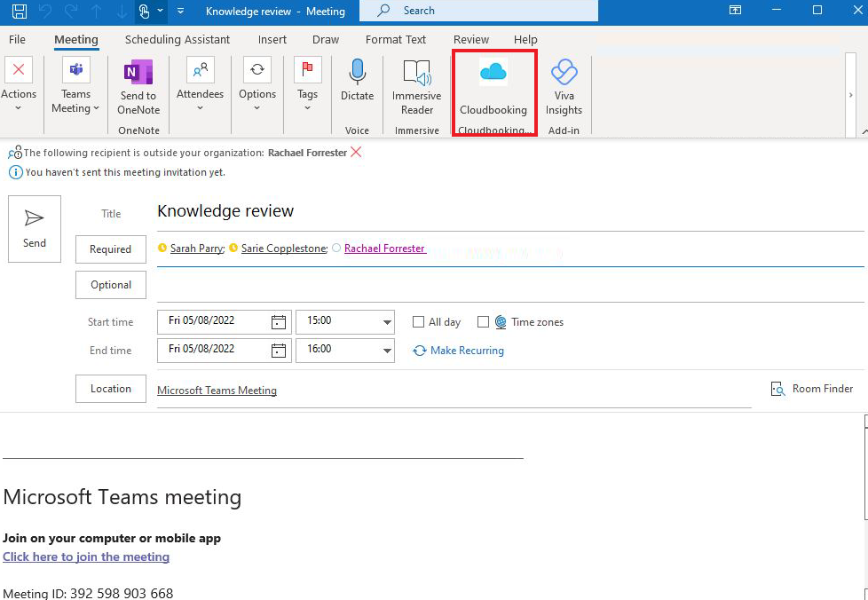Click Send to OneNote
Viewport: 868px width, 600px height.
tap(138, 88)
